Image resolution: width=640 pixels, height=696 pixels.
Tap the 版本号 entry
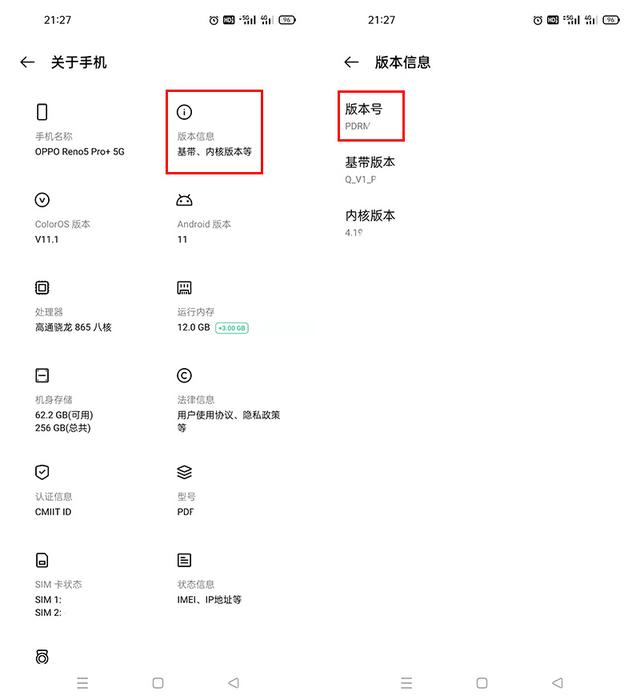tap(371, 116)
